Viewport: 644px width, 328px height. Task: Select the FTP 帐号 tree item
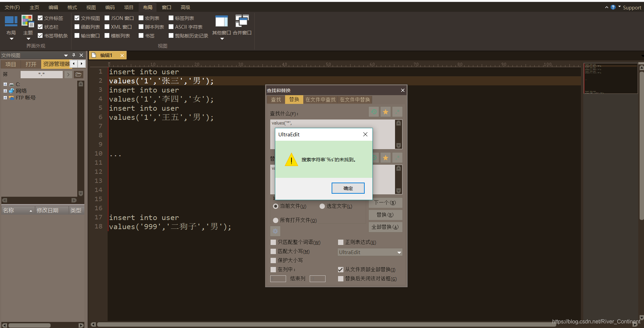click(26, 98)
